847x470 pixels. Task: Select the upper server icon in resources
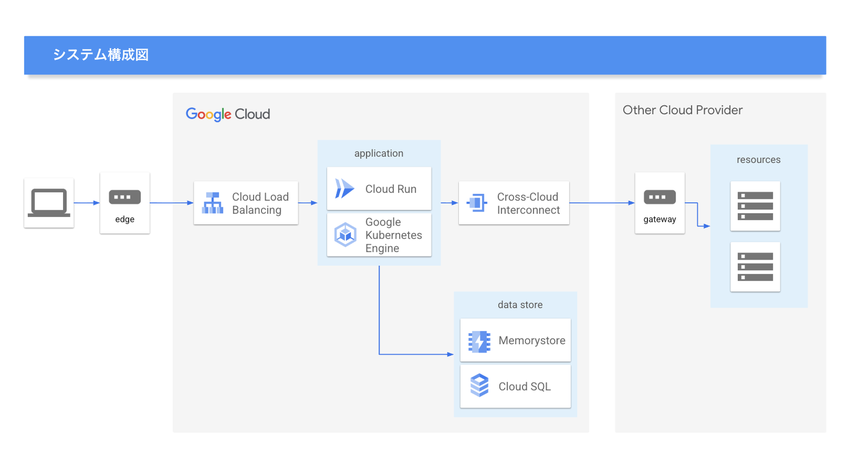tap(755, 206)
